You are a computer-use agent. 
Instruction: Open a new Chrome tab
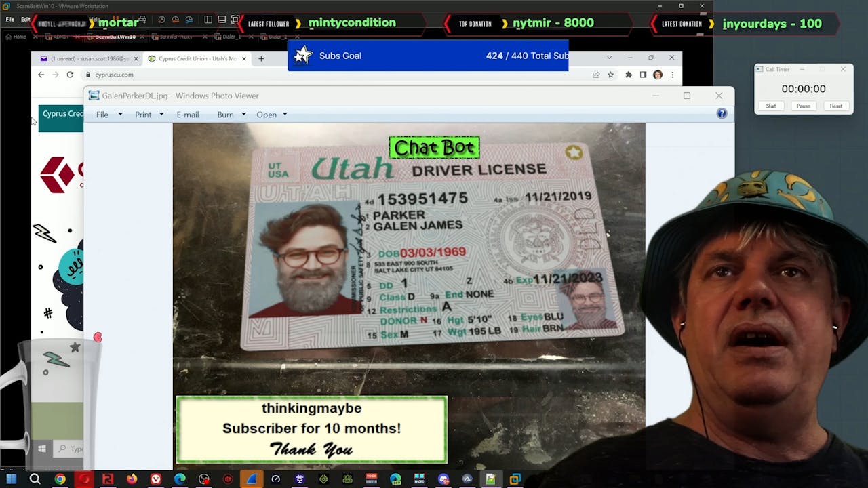coord(261,59)
